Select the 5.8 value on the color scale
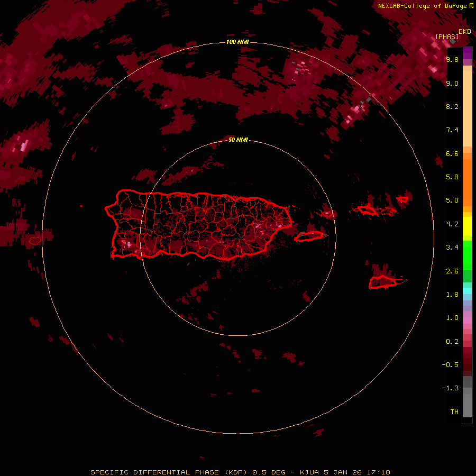This screenshot has width=476, height=476. click(x=452, y=177)
